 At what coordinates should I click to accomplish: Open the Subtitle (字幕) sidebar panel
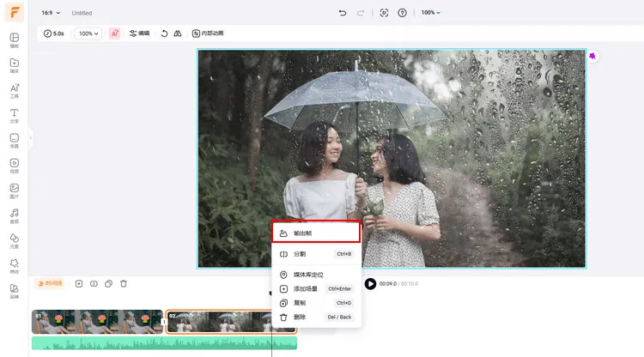coord(14,141)
